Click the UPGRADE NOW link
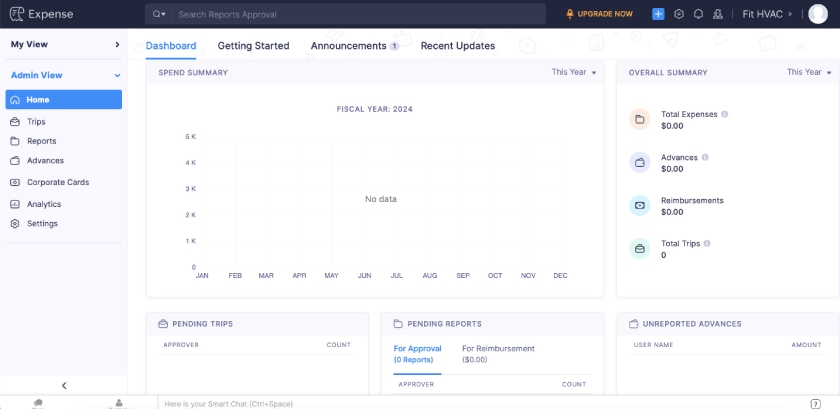 (x=599, y=14)
